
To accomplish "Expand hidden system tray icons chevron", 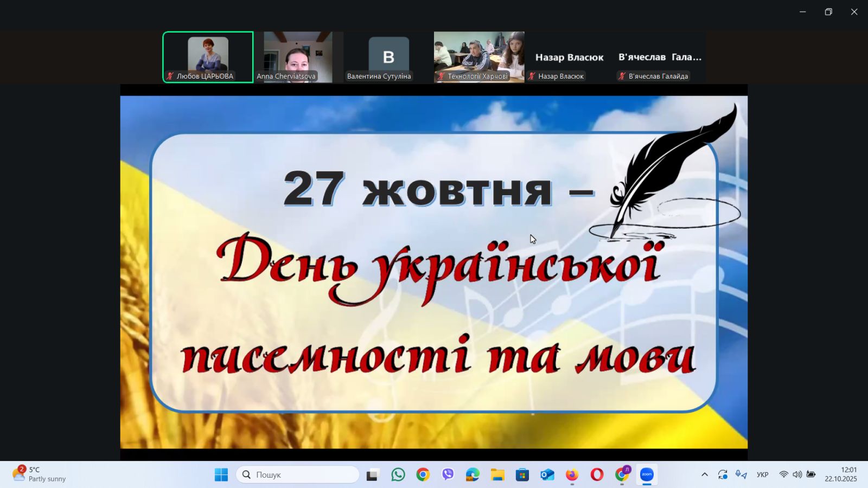I will pyautogui.click(x=704, y=475).
